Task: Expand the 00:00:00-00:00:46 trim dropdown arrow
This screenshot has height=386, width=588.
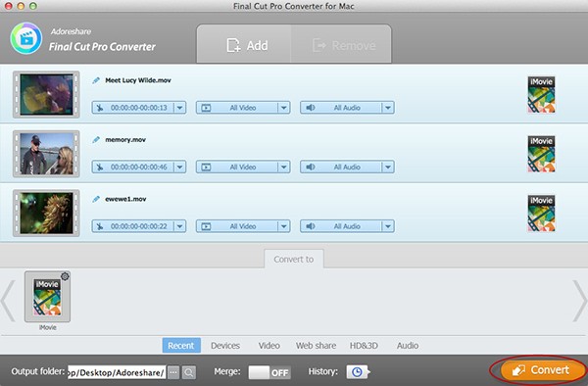Action: 180,168
